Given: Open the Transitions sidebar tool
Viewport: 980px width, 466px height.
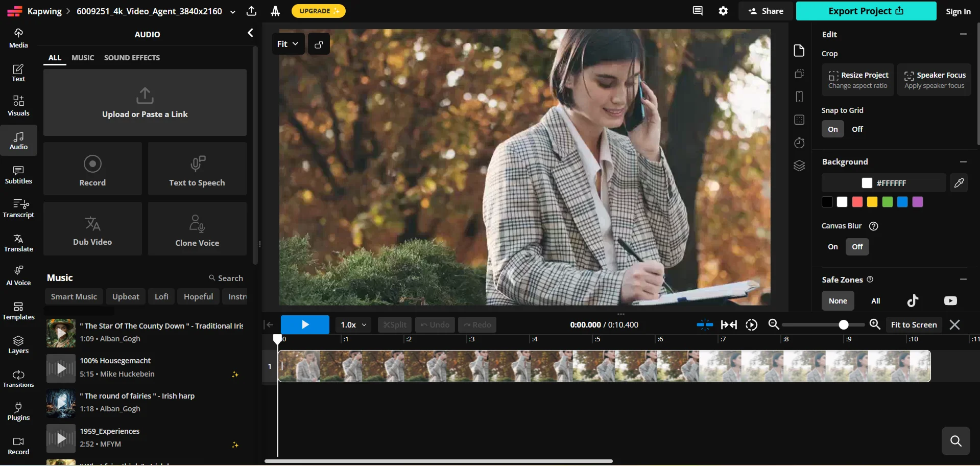Looking at the screenshot, I should point(18,378).
